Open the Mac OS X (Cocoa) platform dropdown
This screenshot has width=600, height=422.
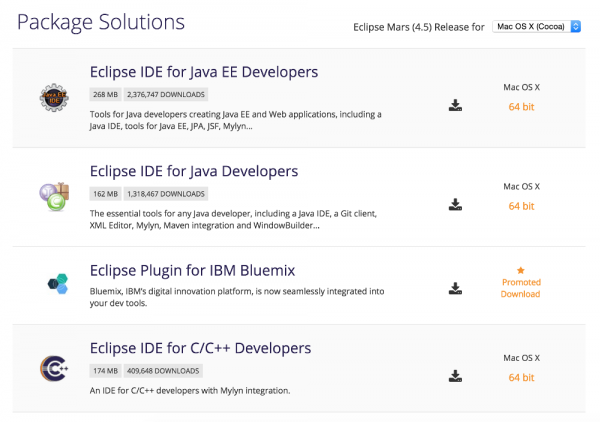tap(536, 26)
